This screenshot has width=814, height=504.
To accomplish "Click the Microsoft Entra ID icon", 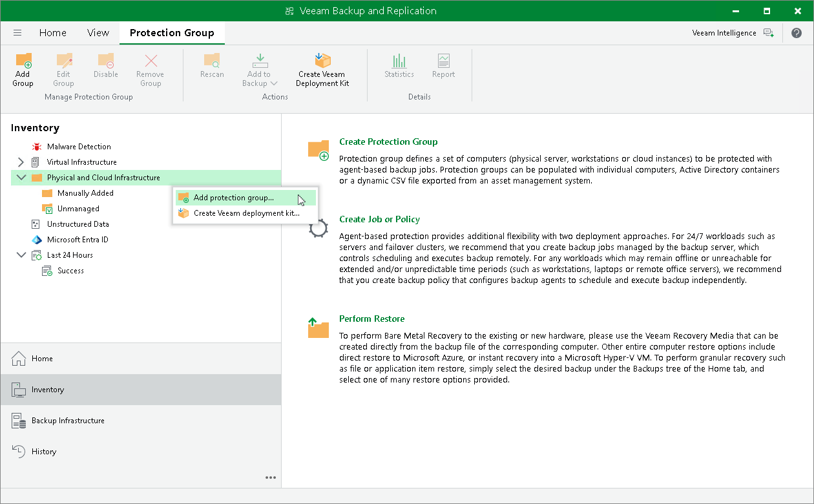I will pos(36,240).
